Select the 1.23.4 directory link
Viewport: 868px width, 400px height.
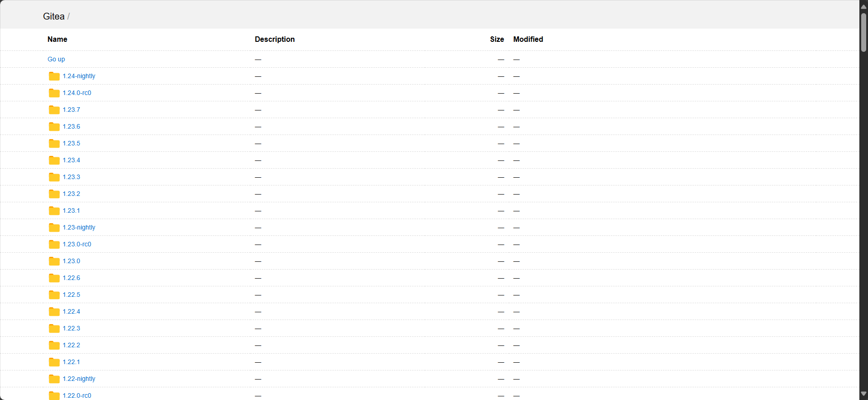71,160
